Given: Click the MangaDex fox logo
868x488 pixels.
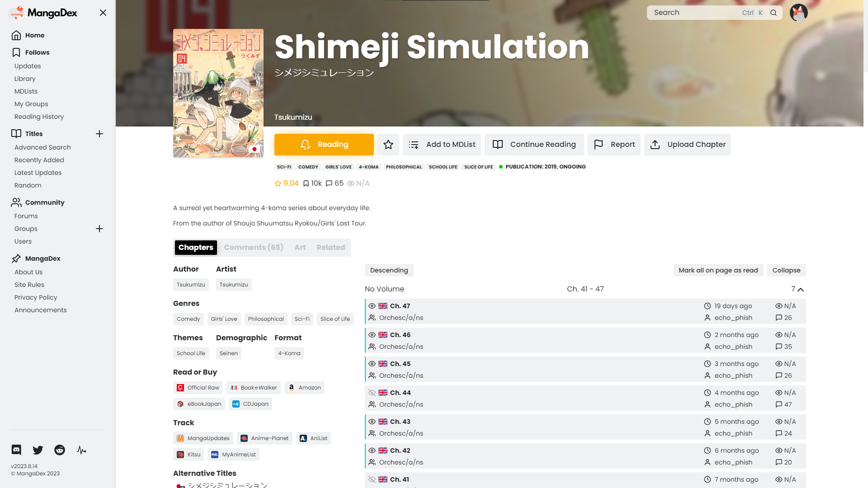Looking at the screenshot, I should [x=16, y=13].
